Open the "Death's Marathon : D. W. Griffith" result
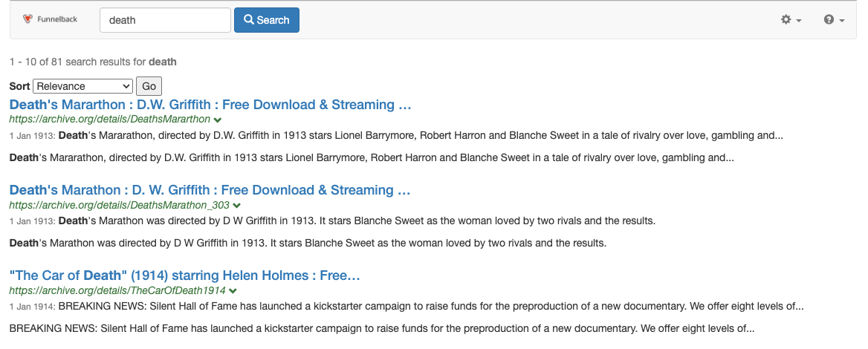This screenshot has width=868, height=349. [x=210, y=190]
